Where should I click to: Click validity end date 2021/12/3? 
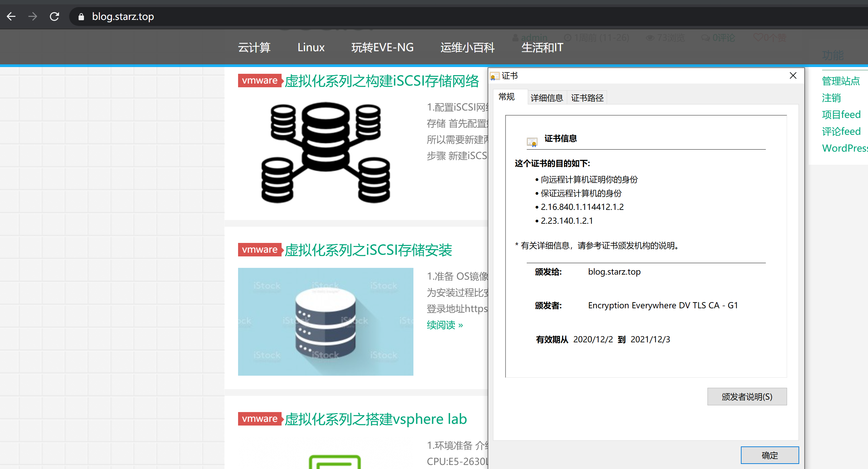[x=650, y=339]
